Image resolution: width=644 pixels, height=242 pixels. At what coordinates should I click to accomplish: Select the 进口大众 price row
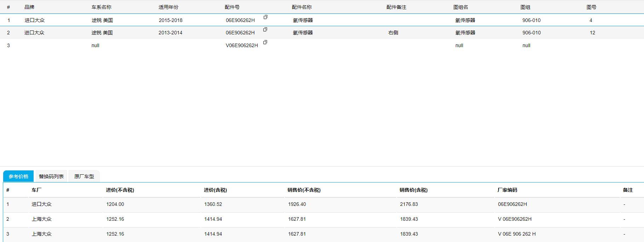(41, 204)
